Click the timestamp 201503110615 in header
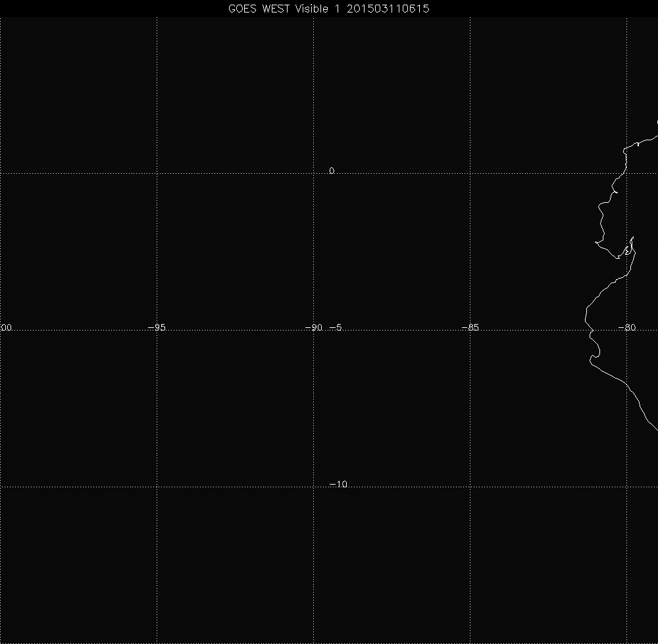Viewport: 658px width, 644px height. 388,9
